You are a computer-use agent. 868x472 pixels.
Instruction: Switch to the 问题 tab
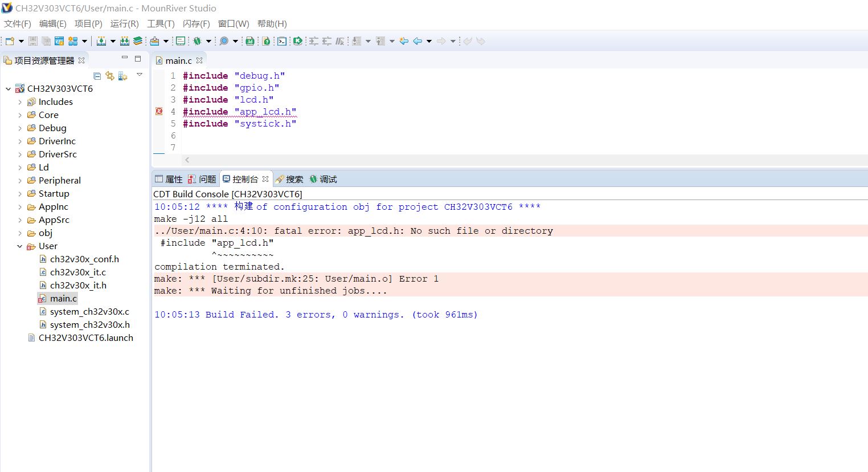coord(202,179)
